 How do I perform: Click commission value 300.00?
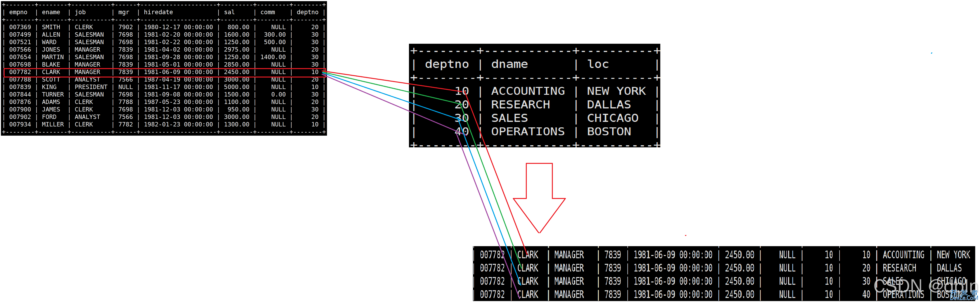point(275,35)
